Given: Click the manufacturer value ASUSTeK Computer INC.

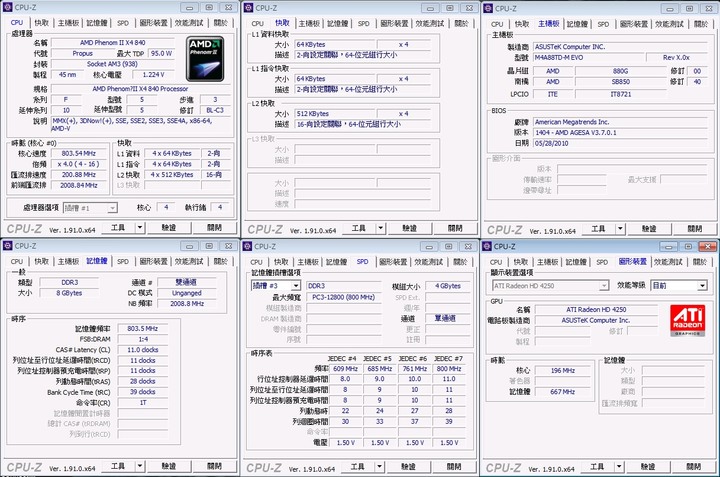Looking at the screenshot, I should tap(620, 47).
